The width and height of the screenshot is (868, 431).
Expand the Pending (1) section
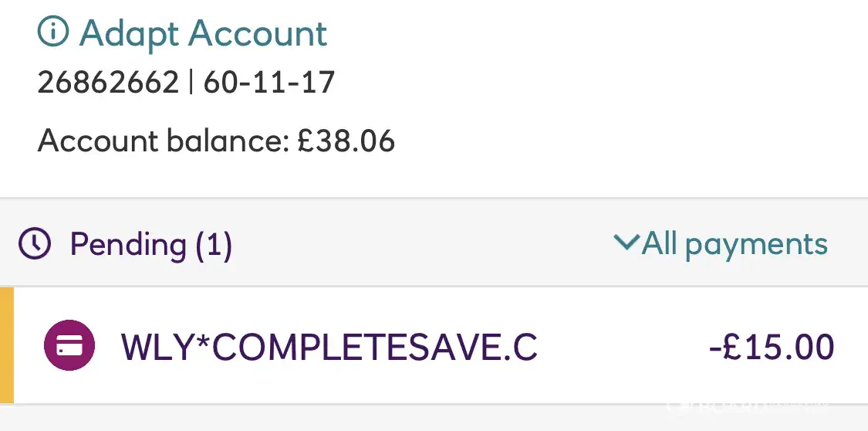[x=150, y=244]
